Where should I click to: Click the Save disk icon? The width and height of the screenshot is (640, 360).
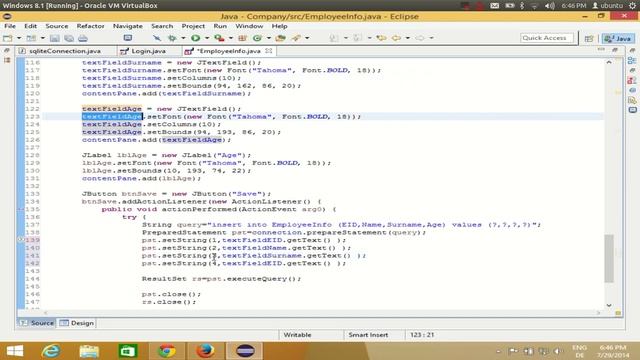point(55,38)
